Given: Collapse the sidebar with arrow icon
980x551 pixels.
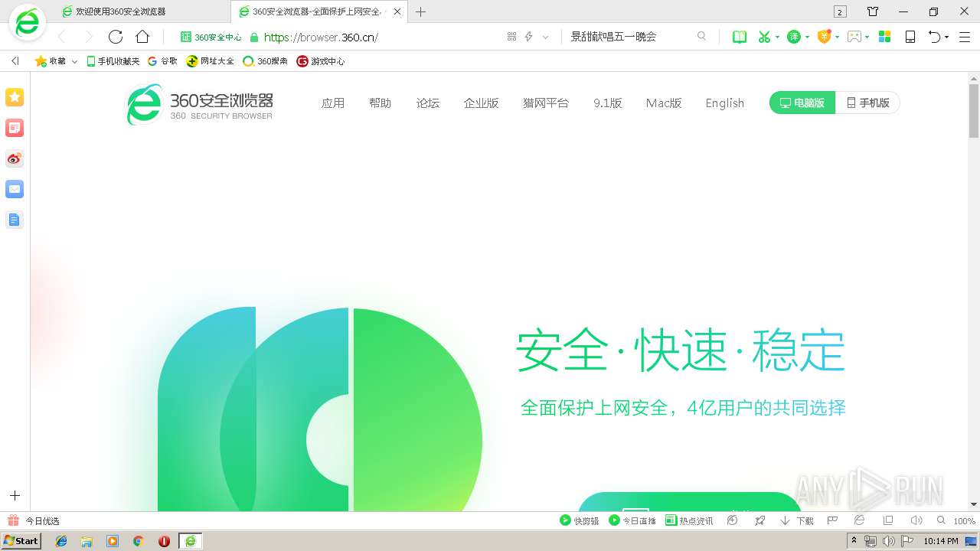Looking at the screenshot, I should click(15, 61).
